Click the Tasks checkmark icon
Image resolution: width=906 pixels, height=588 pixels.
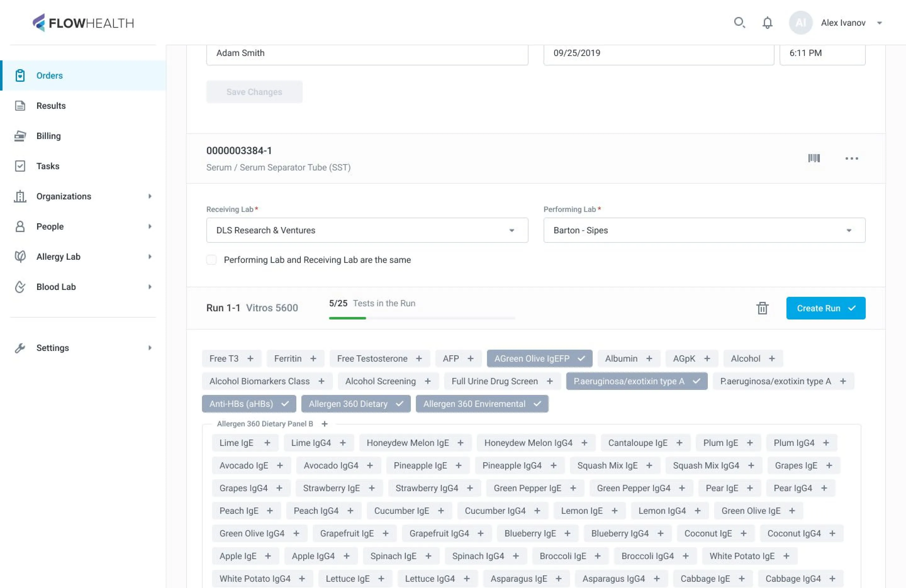[x=20, y=166]
